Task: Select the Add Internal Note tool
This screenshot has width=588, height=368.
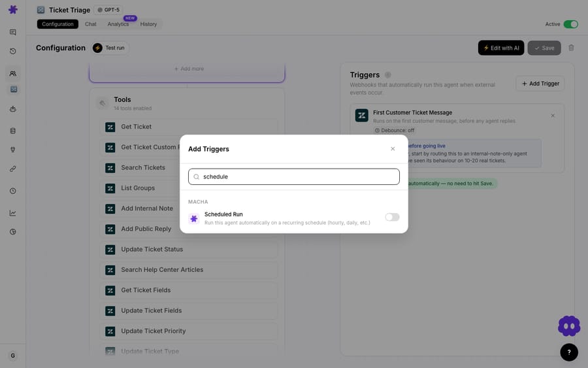Action: 189,209
